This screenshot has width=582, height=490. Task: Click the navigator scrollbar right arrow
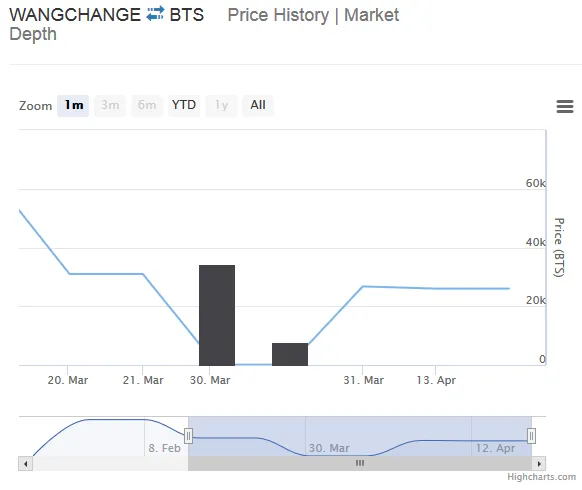coord(539,464)
